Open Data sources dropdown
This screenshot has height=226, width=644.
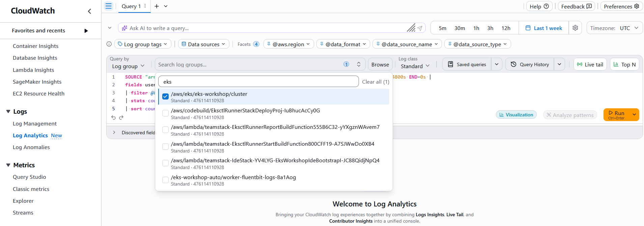pyautogui.click(x=204, y=44)
